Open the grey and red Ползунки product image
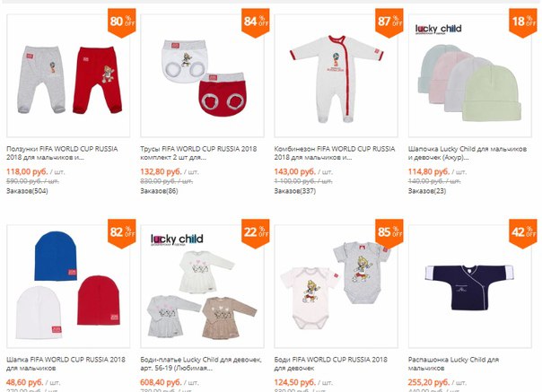 [x=68, y=76]
